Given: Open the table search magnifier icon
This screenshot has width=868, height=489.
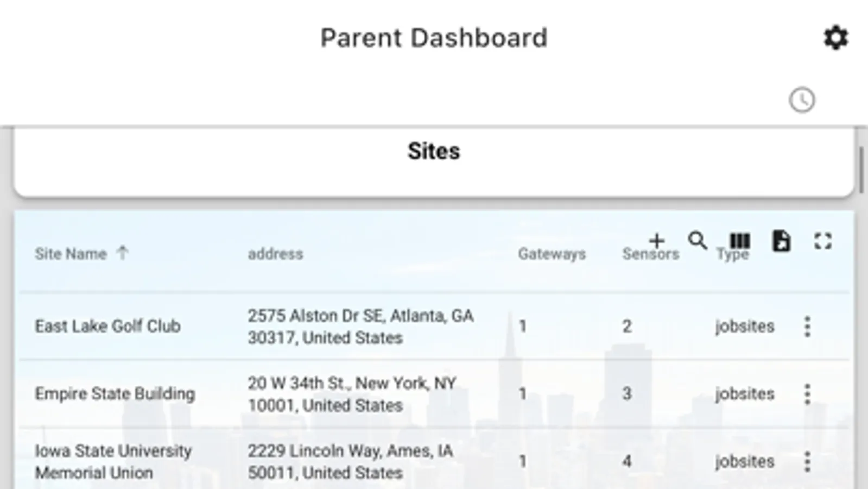Looking at the screenshot, I should pos(698,240).
